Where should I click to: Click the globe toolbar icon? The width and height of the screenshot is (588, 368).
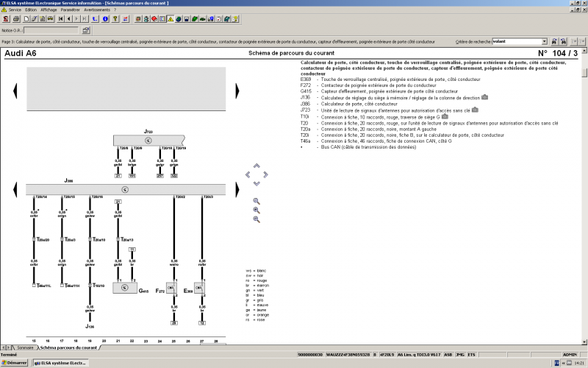click(179, 19)
